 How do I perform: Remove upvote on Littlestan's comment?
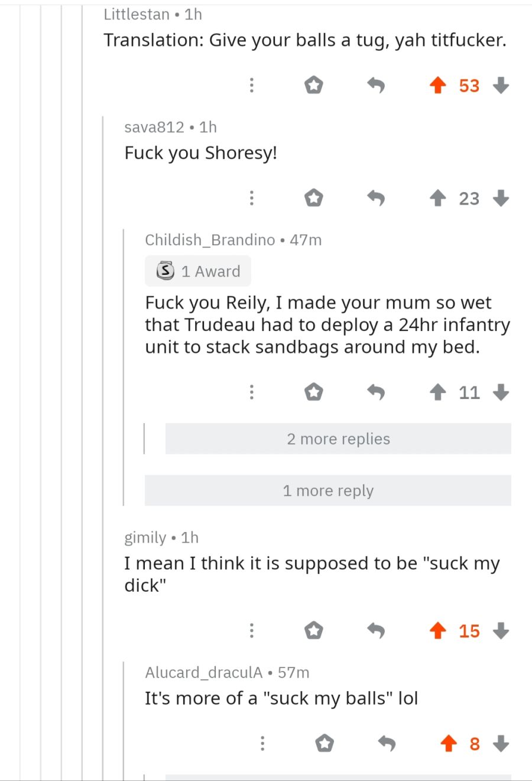pyautogui.click(x=437, y=86)
